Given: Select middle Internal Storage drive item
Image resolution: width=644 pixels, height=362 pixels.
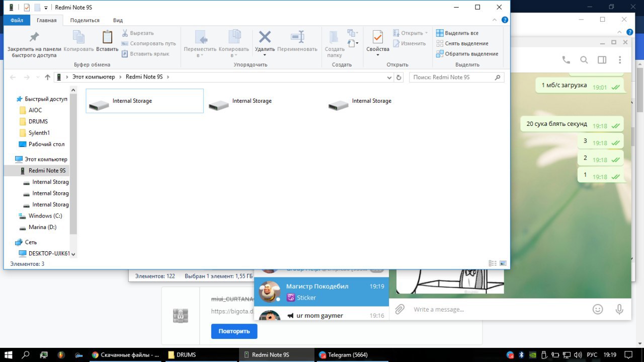Looking at the screenshot, I should [265, 101].
